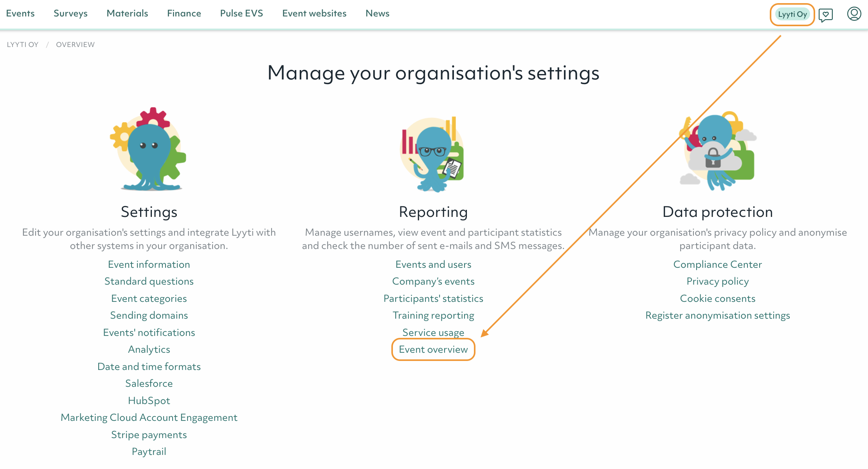The height and width of the screenshot is (469, 868).
Task: Open the Event websites section
Action: tap(314, 13)
